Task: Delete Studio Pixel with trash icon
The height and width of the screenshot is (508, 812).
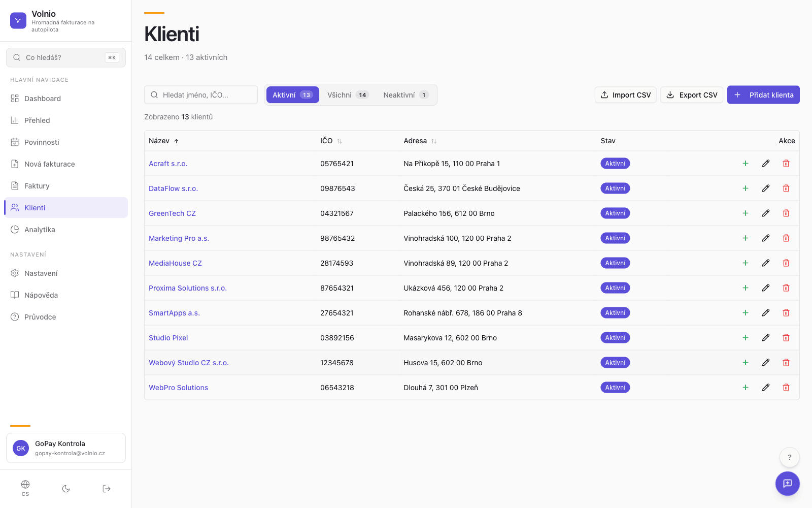Action: [x=786, y=338]
